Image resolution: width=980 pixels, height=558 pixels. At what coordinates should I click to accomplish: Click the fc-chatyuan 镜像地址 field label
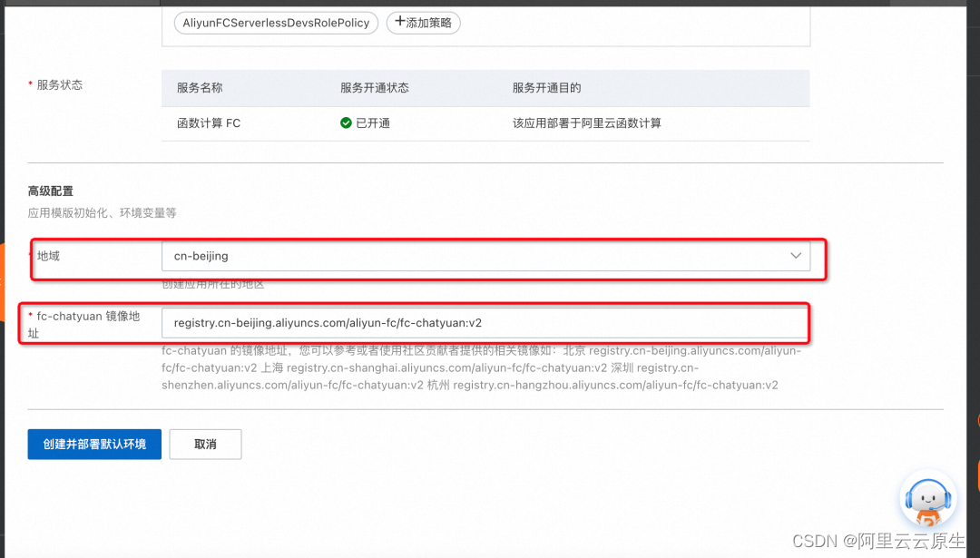click(83, 324)
